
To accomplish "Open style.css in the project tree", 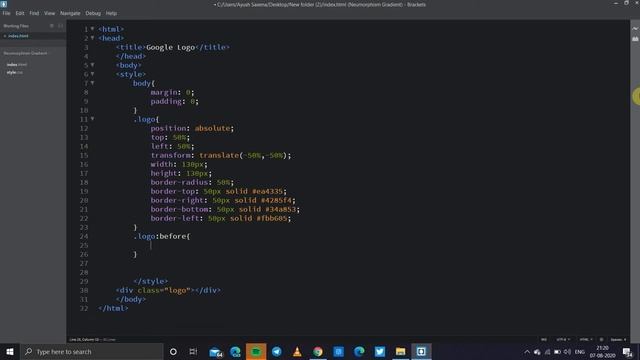I will click(15, 73).
